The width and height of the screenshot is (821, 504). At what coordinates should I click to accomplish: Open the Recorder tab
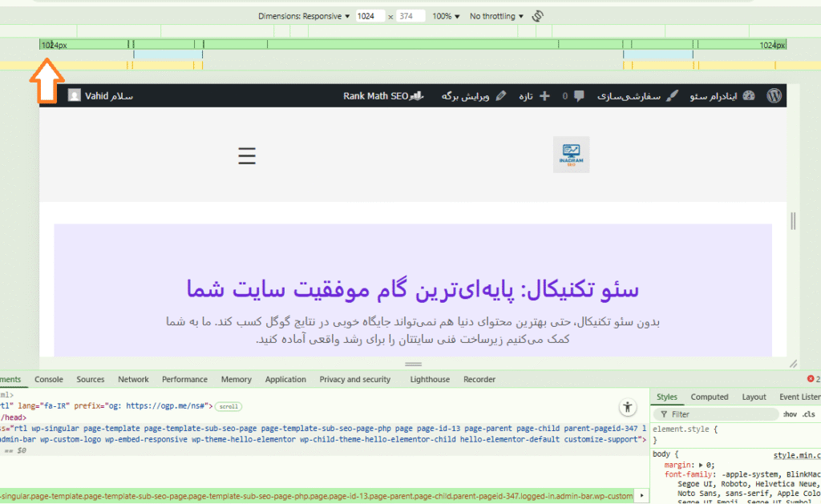(479, 380)
